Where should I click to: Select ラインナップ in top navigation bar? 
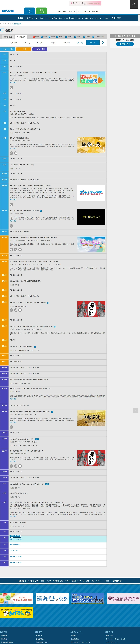[x=32, y=18]
